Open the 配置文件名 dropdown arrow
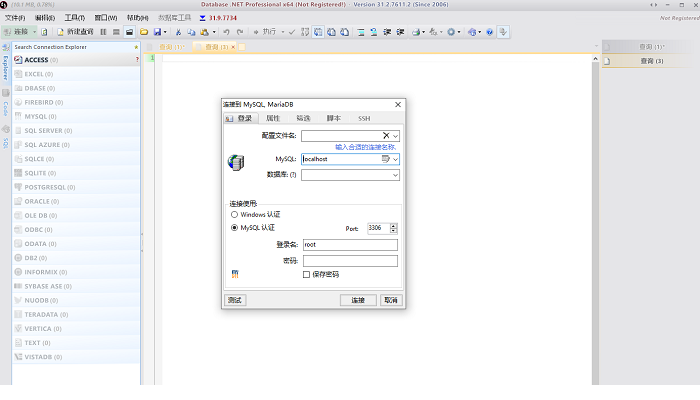 coord(396,136)
